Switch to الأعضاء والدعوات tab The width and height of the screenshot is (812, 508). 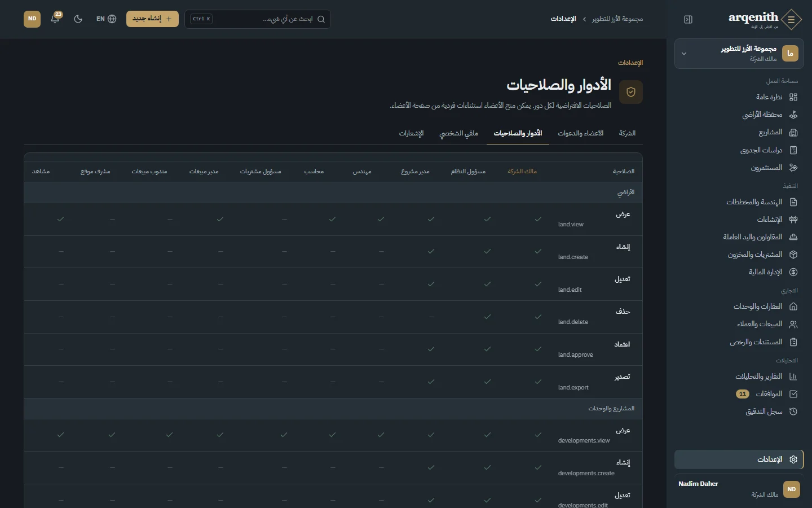coord(581,134)
